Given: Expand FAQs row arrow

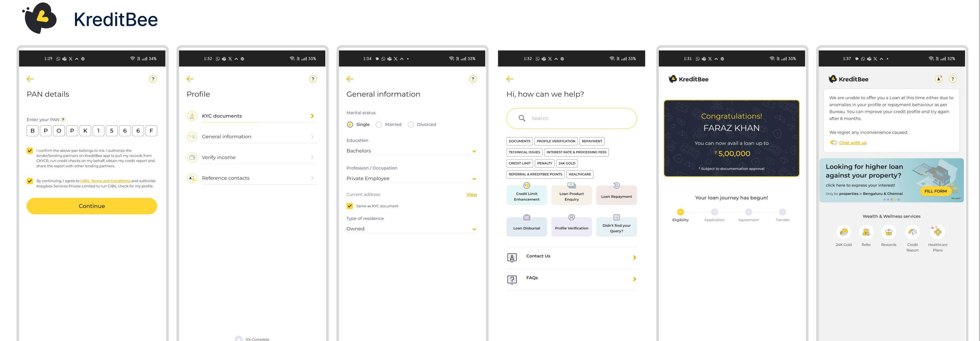Looking at the screenshot, I should click(635, 279).
